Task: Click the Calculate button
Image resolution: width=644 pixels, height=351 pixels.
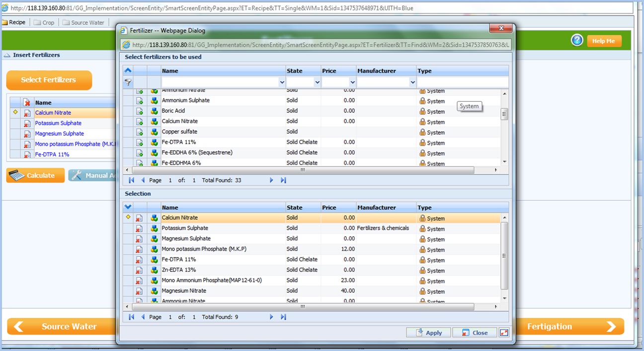Action: (35, 175)
